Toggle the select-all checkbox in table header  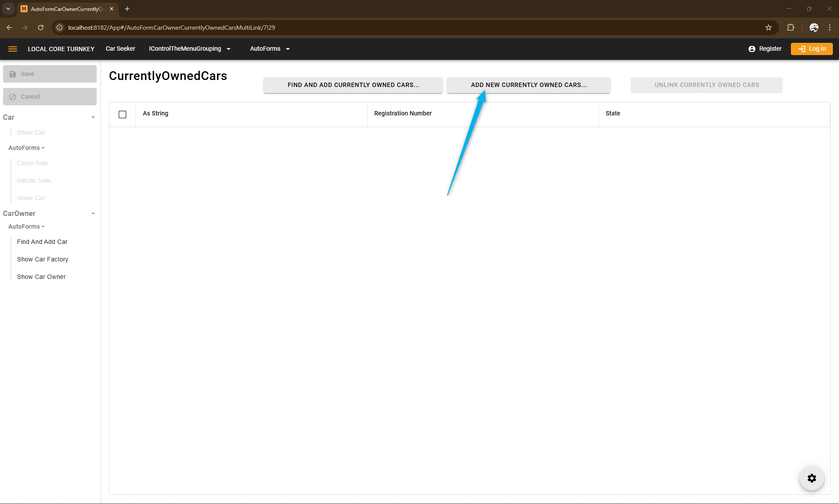[122, 115]
